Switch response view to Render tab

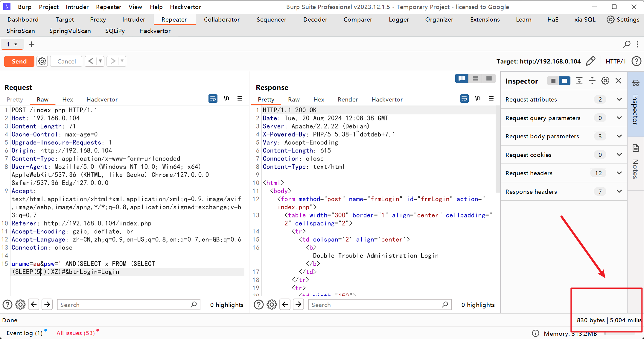[x=348, y=99]
